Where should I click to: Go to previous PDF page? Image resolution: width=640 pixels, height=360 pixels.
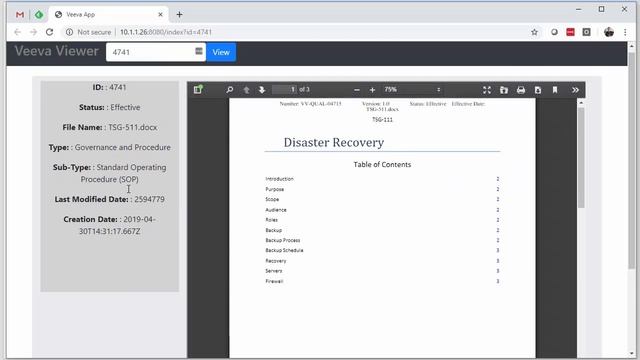246,90
